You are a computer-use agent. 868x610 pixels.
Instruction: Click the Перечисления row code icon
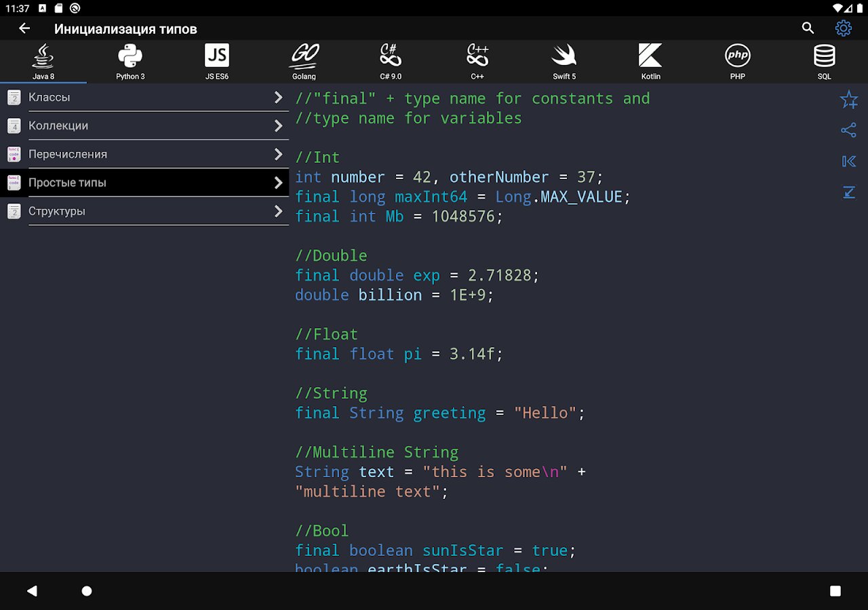pos(14,155)
